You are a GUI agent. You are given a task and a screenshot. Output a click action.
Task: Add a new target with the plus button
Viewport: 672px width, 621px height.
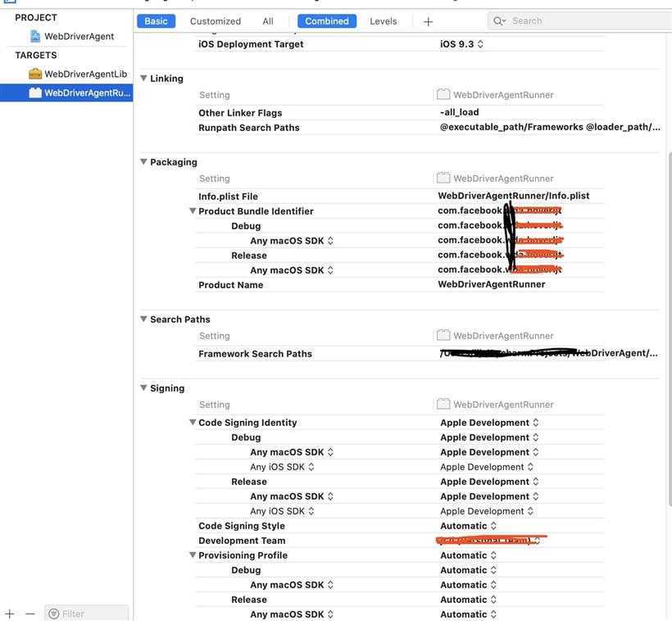tap(10, 614)
